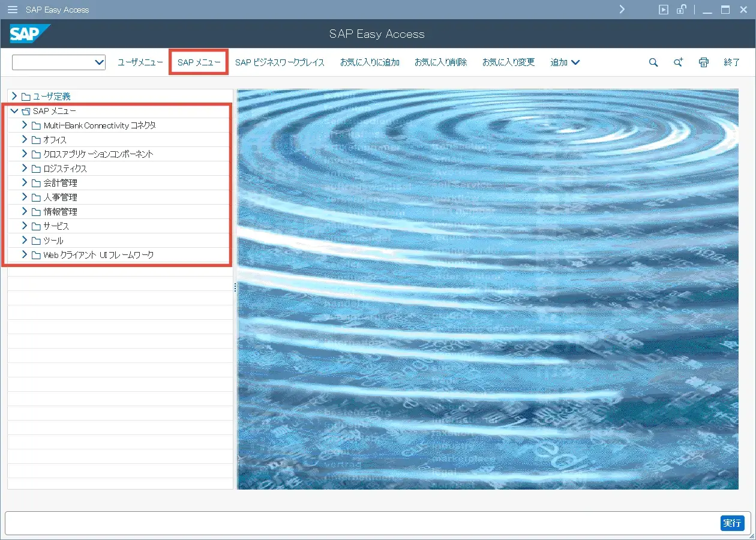The height and width of the screenshot is (540, 756).
Task: Expand the 会計管理 folder
Action: (25, 182)
